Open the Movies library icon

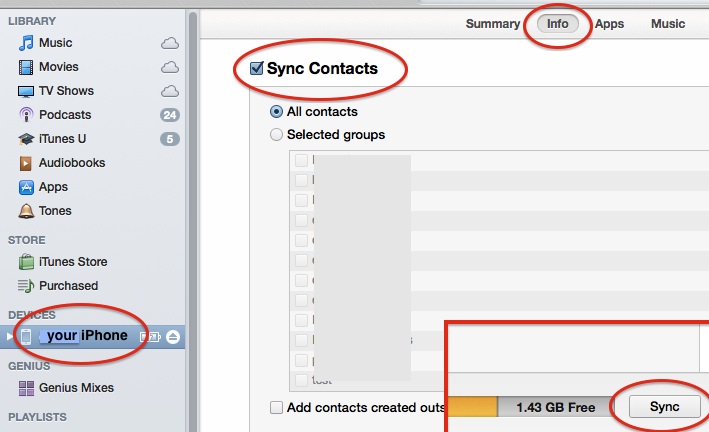(x=27, y=67)
